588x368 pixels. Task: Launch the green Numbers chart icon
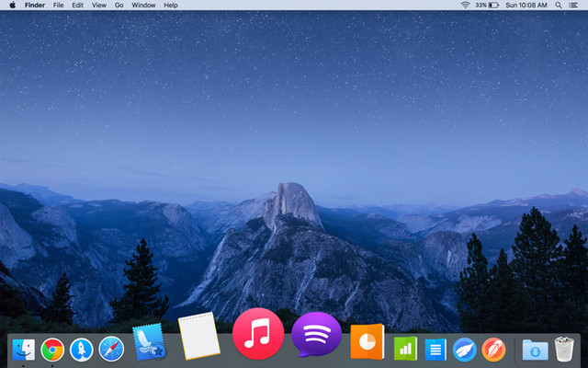(405, 349)
